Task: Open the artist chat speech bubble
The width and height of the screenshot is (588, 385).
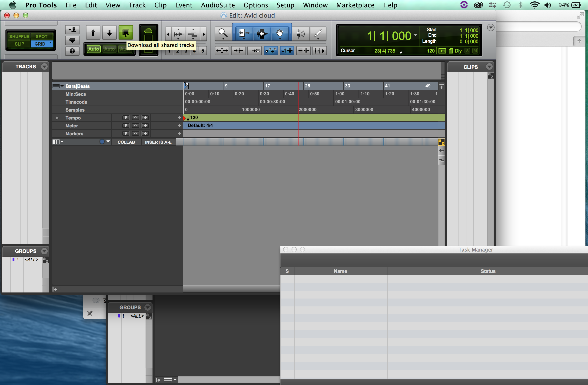Action: click(x=72, y=40)
